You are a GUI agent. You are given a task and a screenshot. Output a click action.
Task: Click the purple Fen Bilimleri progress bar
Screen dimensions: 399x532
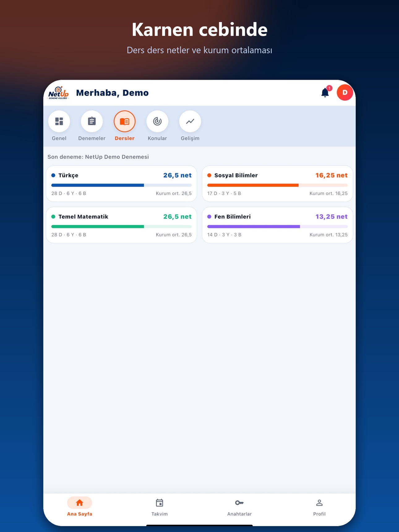[277, 227]
